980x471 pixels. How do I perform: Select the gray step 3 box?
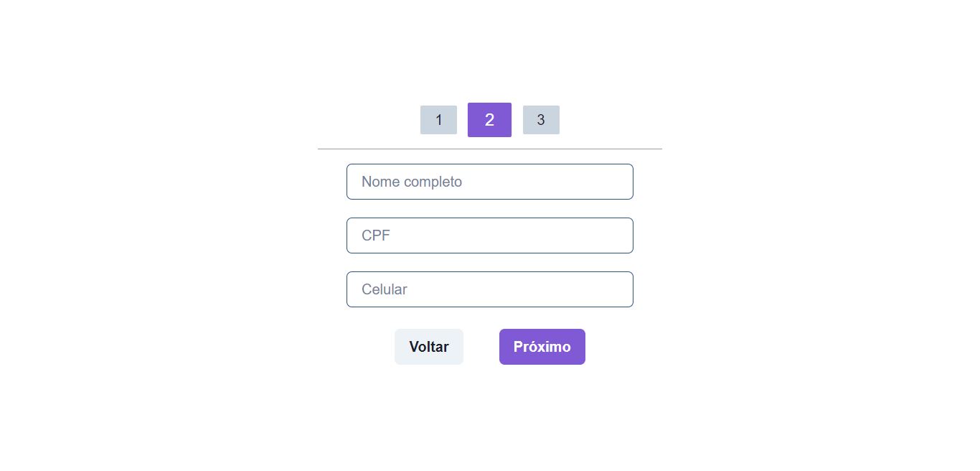pyautogui.click(x=541, y=120)
